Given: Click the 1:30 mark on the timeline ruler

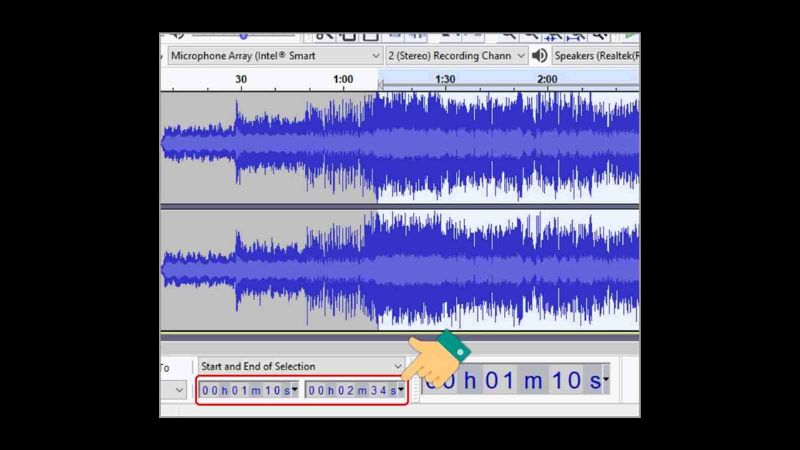Looking at the screenshot, I should [445, 80].
